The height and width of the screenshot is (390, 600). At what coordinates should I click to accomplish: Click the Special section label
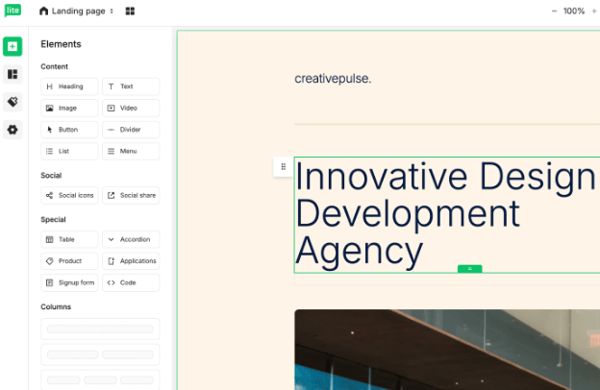click(x=53, y=220)
